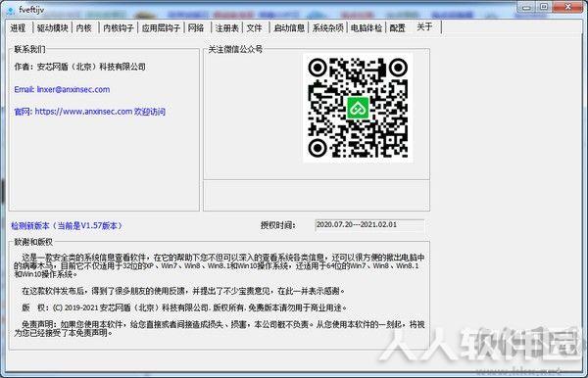Click the 免责声明 disclaimer paragraph

coord(220,329)
